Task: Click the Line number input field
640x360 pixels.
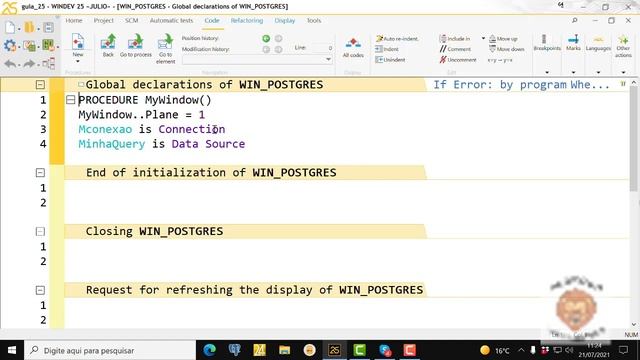Action: tap(320, 48)
